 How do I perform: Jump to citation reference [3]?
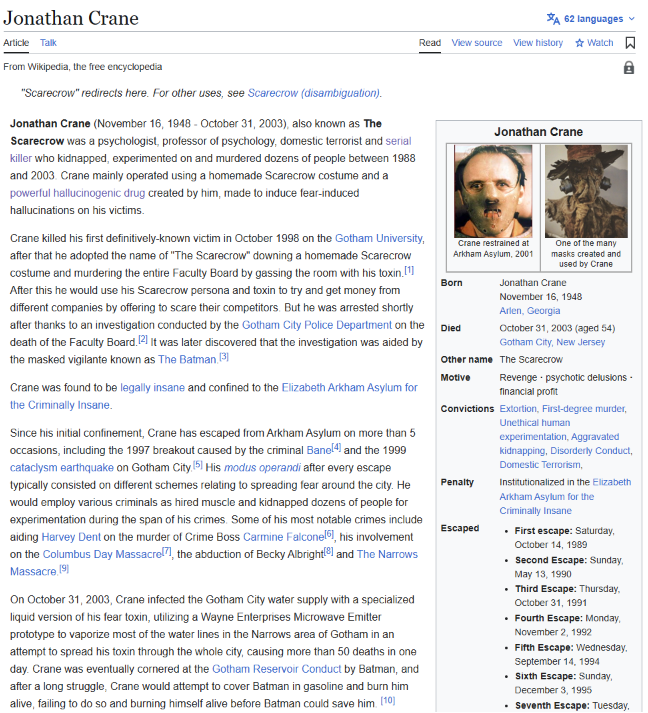[x=224, y=356]
